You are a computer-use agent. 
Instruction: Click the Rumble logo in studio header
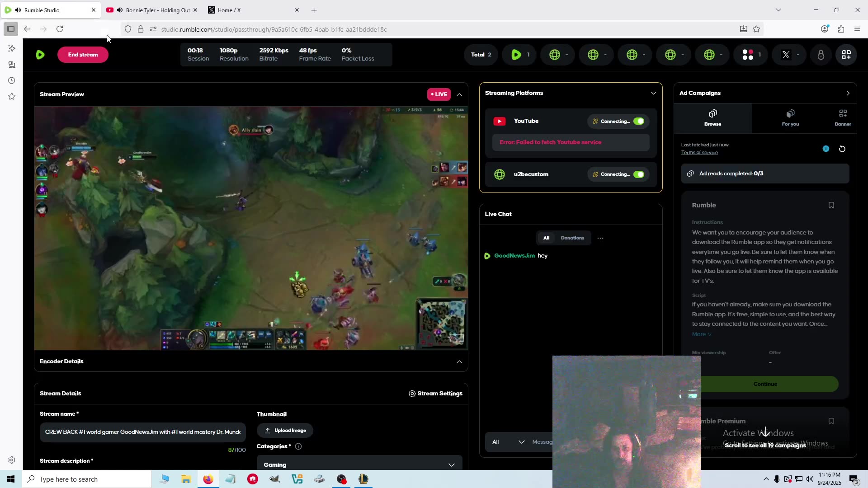[x=40, y=55]
